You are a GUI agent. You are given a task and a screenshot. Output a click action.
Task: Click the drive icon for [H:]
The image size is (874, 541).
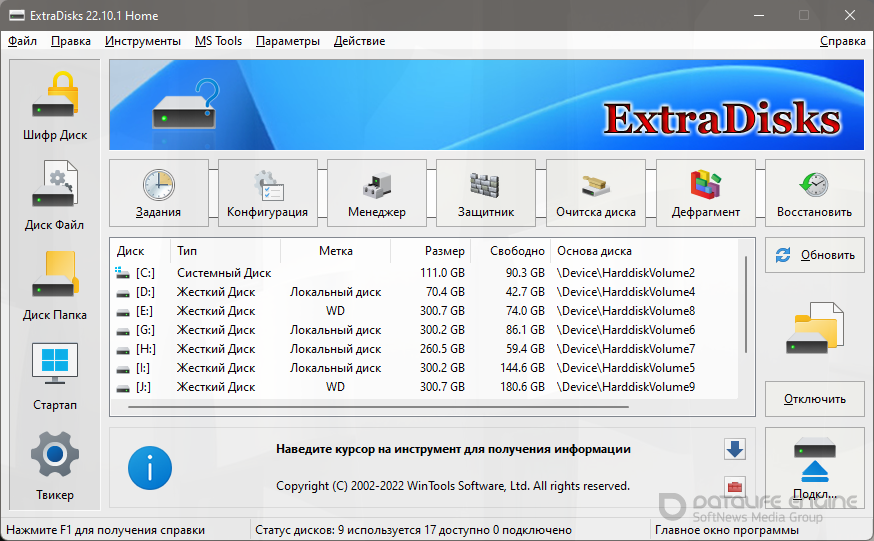123,349
